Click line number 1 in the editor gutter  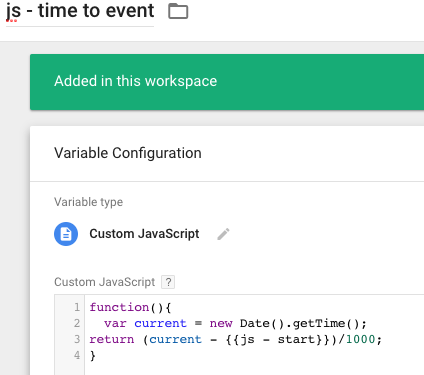(77, 307)
